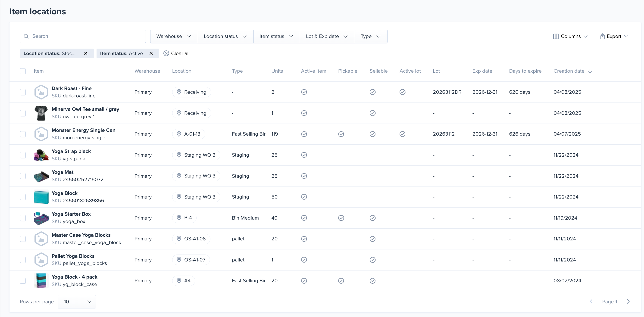Image resolution: width=644 pixels, height=317 pixels.
Task: Remove the Location status filter chip
Action: (86, 53)
